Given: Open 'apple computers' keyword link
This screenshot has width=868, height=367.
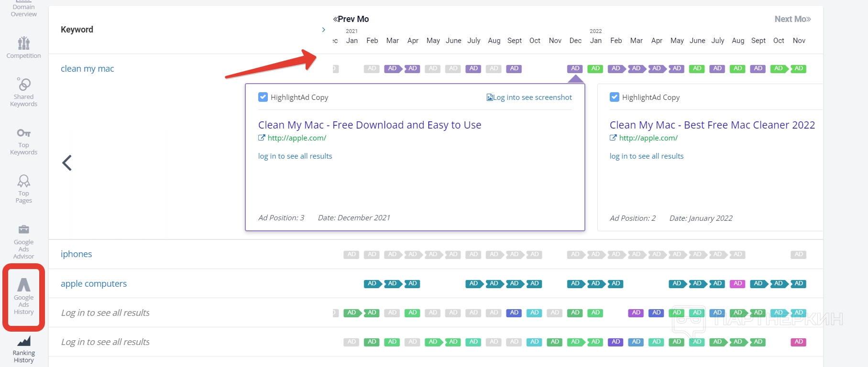Looking at the screenshot, I should [x=93, y=284].
